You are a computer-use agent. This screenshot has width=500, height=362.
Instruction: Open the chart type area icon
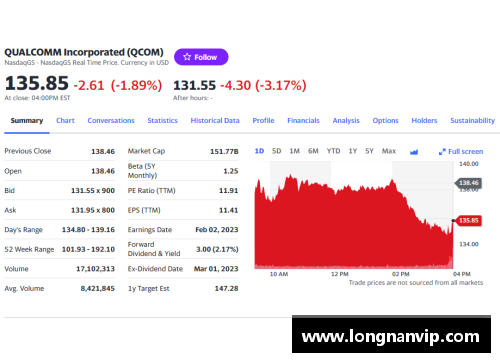414,152
